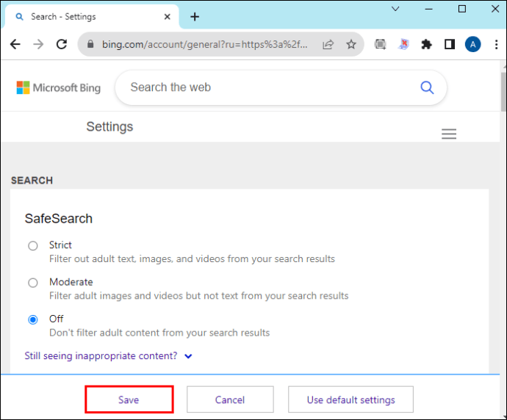Open the Extensions puzzle menu
The height and width of the screenshot is (420, 507).
(x=426, y=44)
